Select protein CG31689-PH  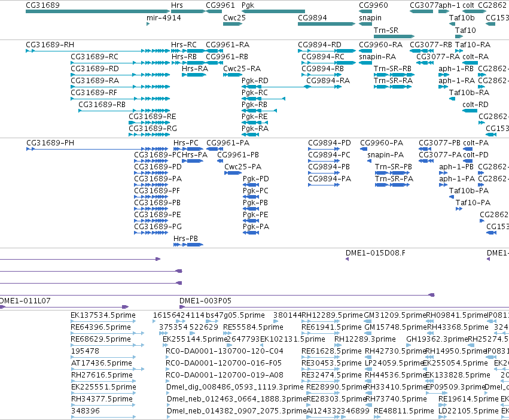point(97,149)
